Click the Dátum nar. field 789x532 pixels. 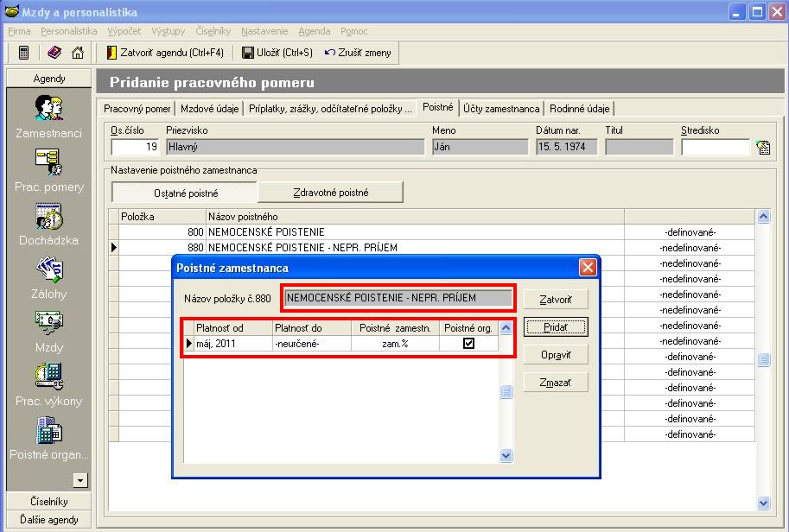(x=567, y=147)
